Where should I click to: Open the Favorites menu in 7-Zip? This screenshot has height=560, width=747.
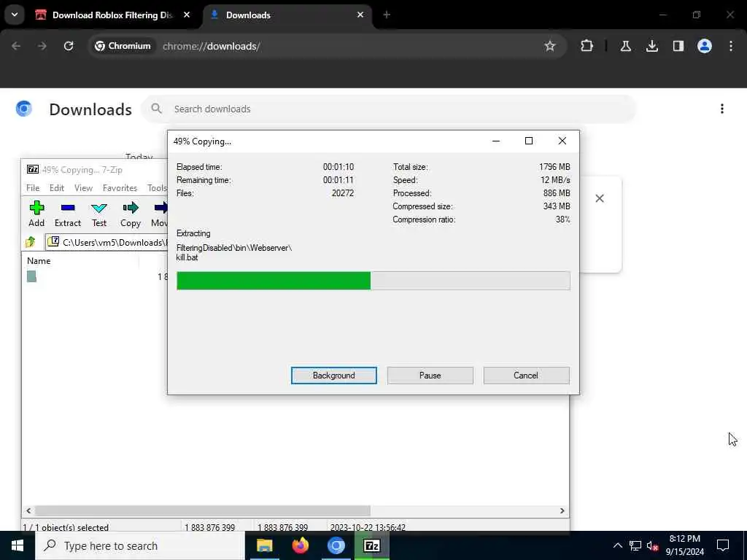(120, 187)
